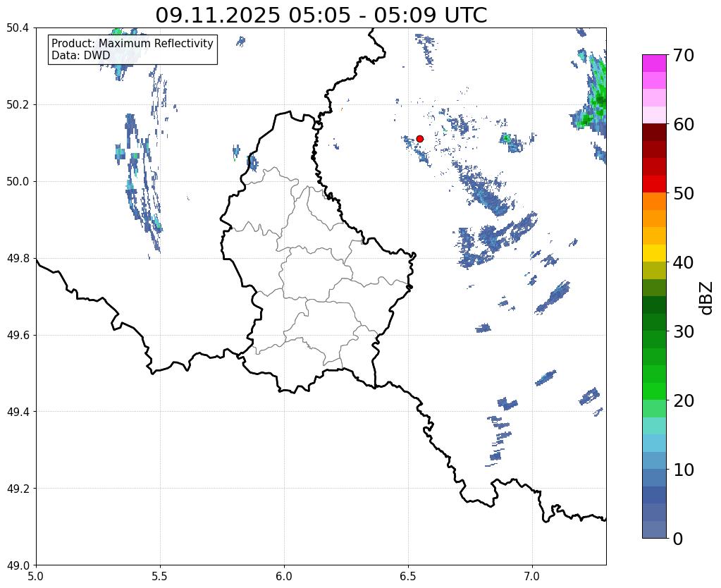Screen dimensions: 721x588
Task: Click the latitude tick label 50.4
Action: coord(18,28)
